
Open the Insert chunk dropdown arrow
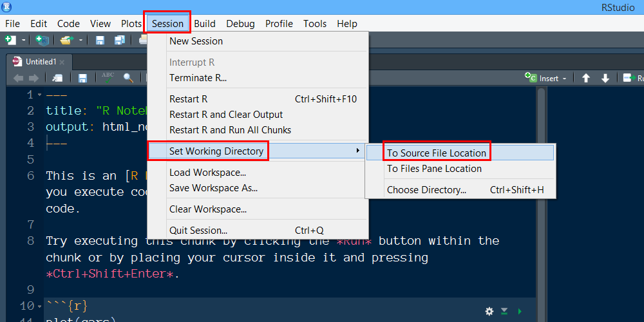(564, 79)
